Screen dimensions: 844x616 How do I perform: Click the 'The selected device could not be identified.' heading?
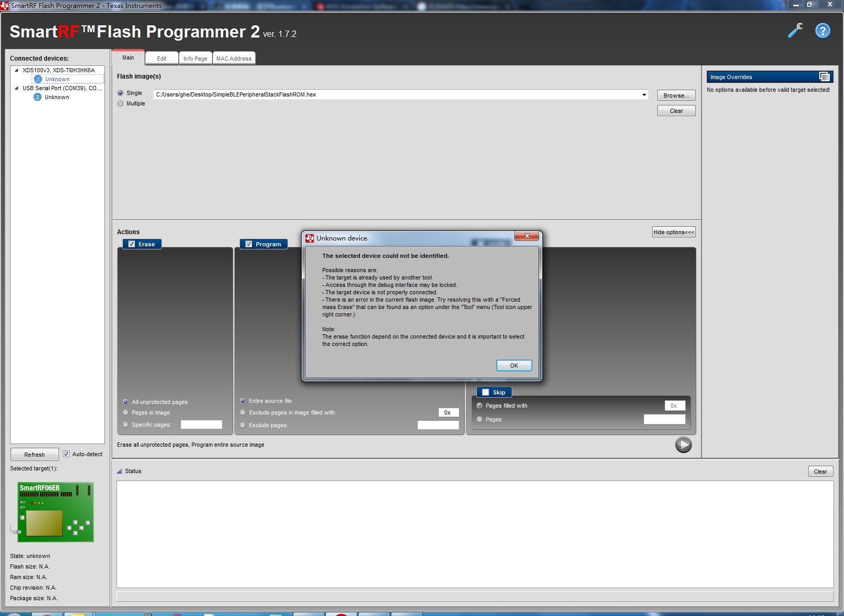pyautogui.click(x=386, y=256)
